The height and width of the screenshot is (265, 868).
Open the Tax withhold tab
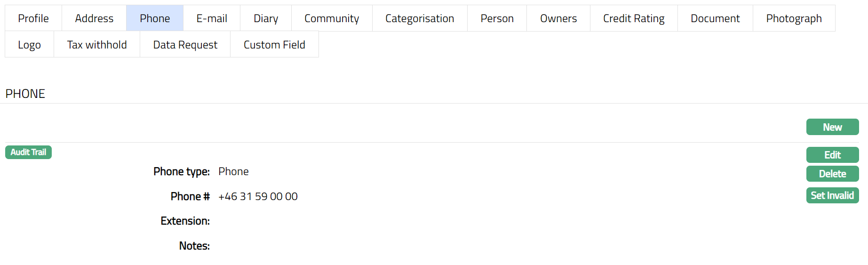tap(97, 45)
